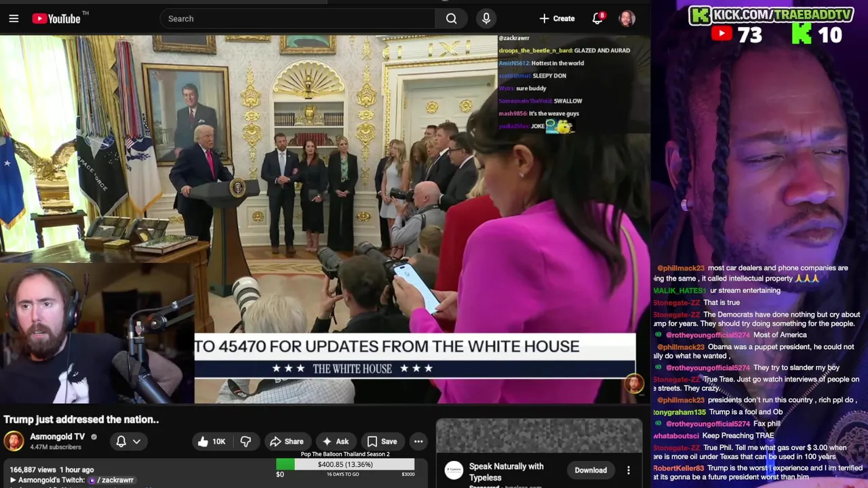This screenshot has width=868, height=488.
Task: Click chat message 'Most of America'
Action: tap(780, 335)
